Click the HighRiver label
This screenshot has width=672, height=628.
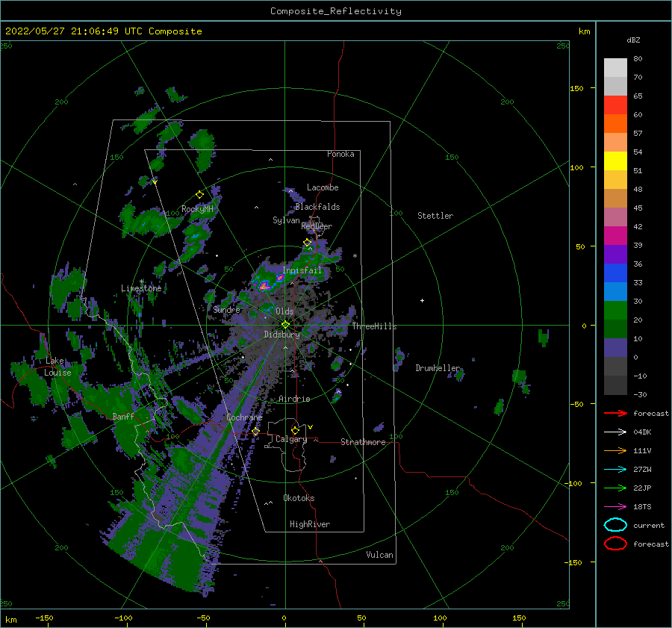pyautogui.click(x=310, y=524)
